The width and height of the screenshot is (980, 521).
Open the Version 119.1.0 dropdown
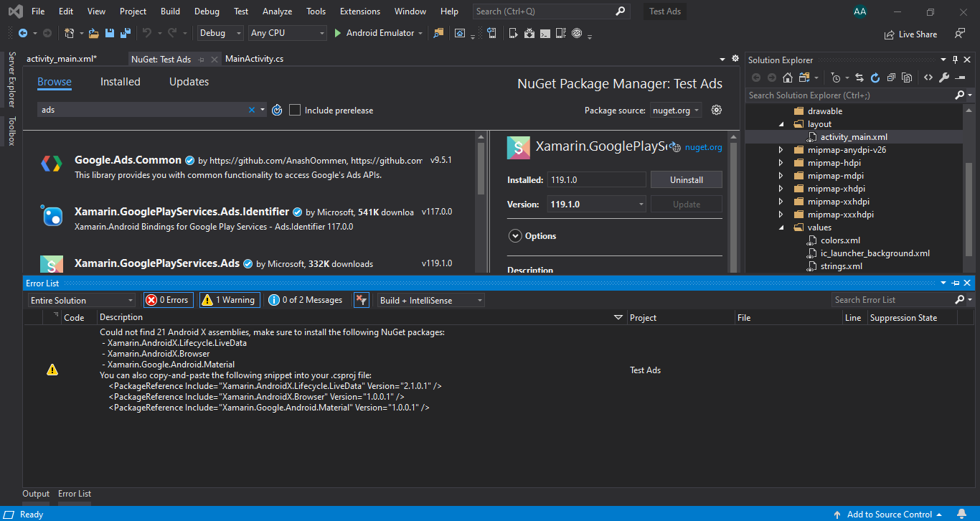597,205
